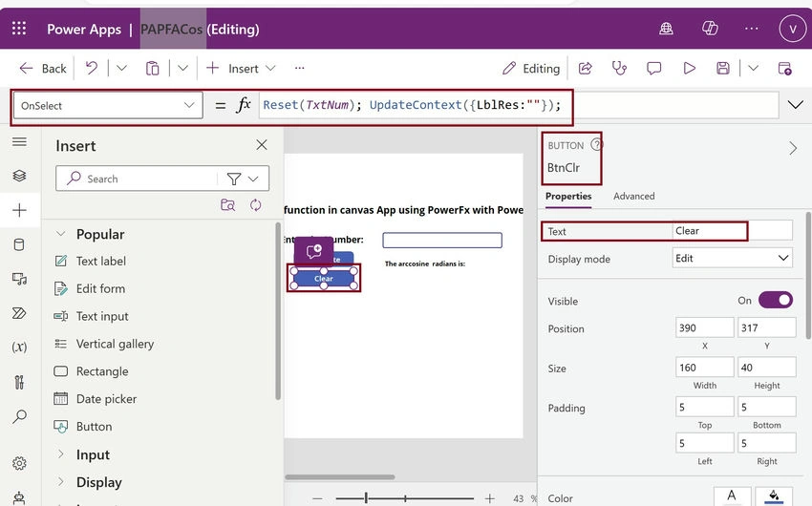The width and height of the screenshot is (812, 506).
Task: Click the get more components icon
Action: point(228,205)
